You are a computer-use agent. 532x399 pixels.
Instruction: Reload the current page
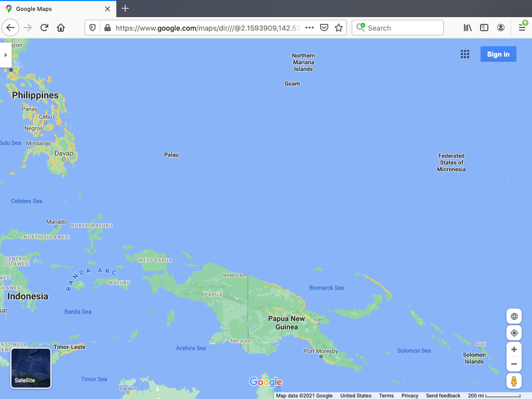coord(45,28)
